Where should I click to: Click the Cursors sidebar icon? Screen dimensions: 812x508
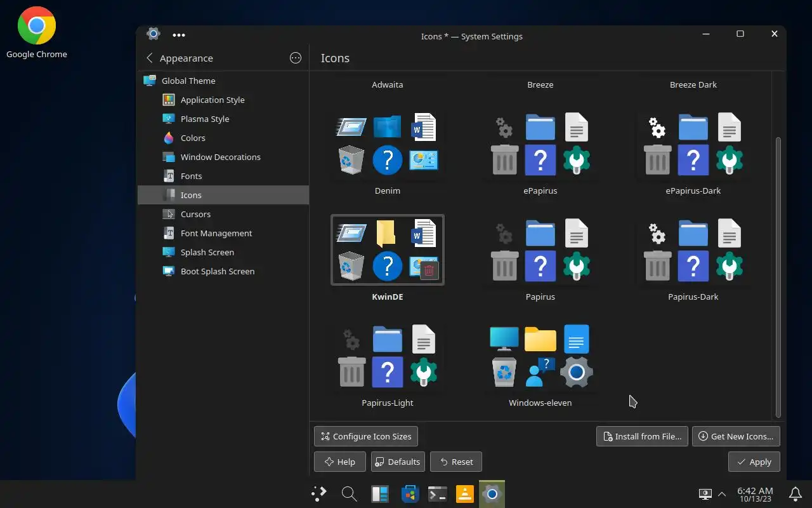pyautogui.click(x=168, y=214)
